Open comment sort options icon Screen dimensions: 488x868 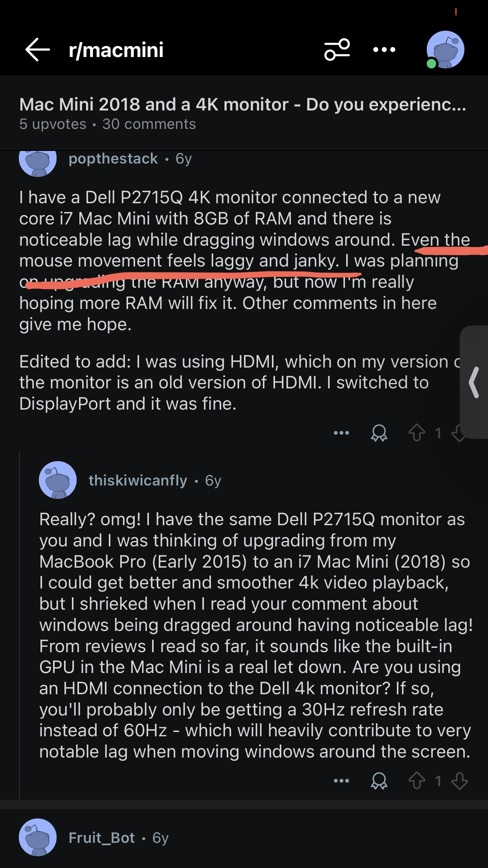pos(337,50)
